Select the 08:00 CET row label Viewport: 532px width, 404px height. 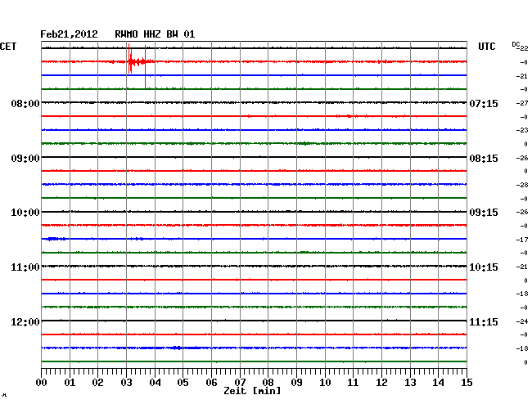click(x=25, y=103)
